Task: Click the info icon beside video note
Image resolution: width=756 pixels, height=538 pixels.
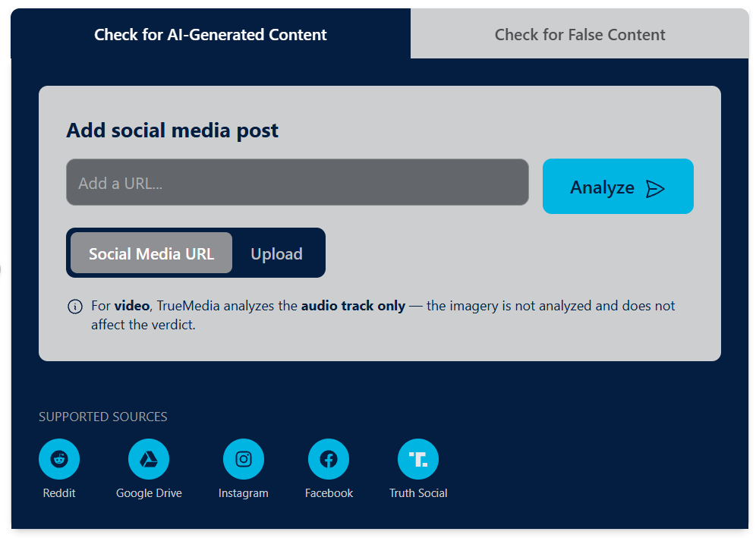Action: tap(75, 307)
